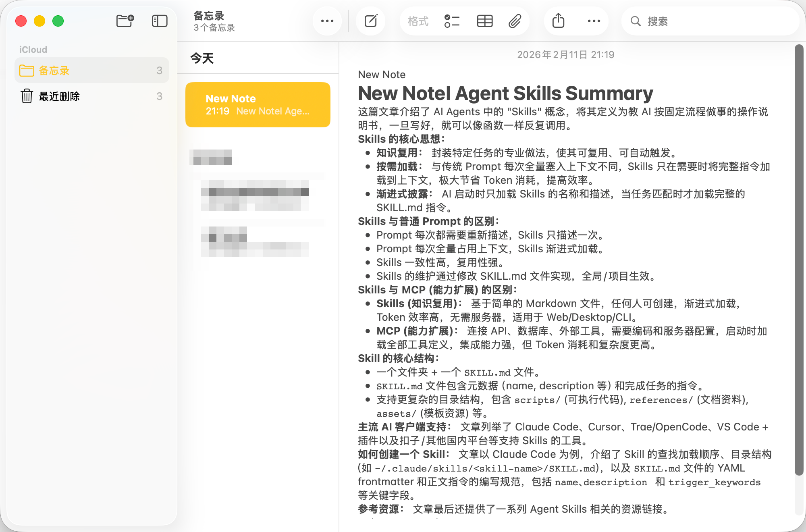Open the ellipsis menu beside share
Viewport: 806px width, 532px height.
point(594,21)
